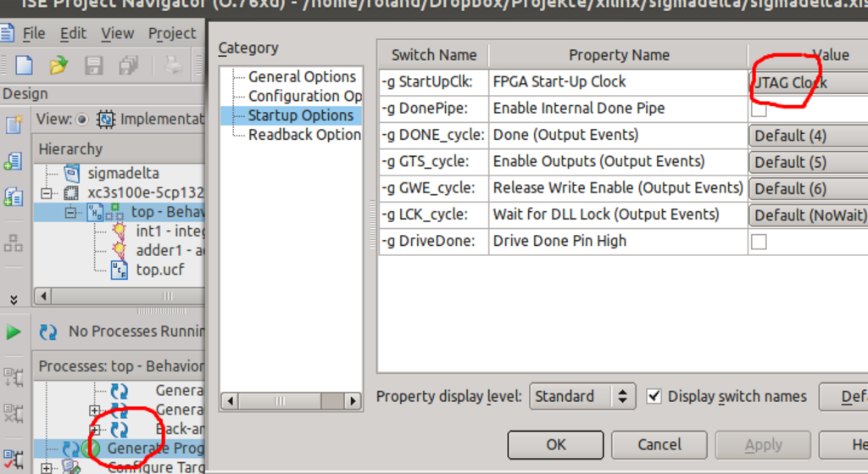Toggle the Drive Done Pin High checkbox

759,242
